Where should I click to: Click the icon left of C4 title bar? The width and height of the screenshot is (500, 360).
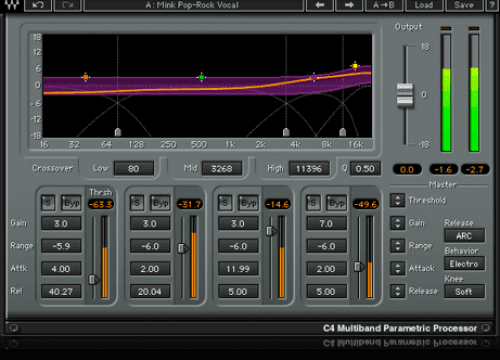14,328
